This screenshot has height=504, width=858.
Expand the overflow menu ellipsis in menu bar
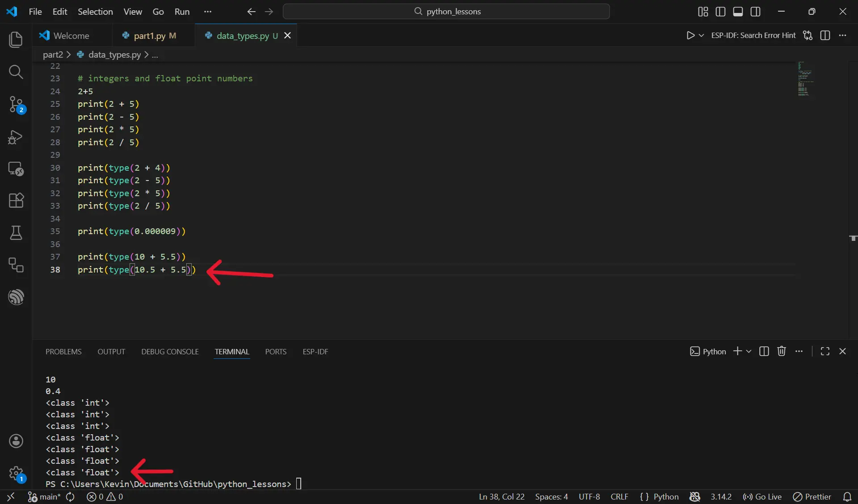[208, 12]
